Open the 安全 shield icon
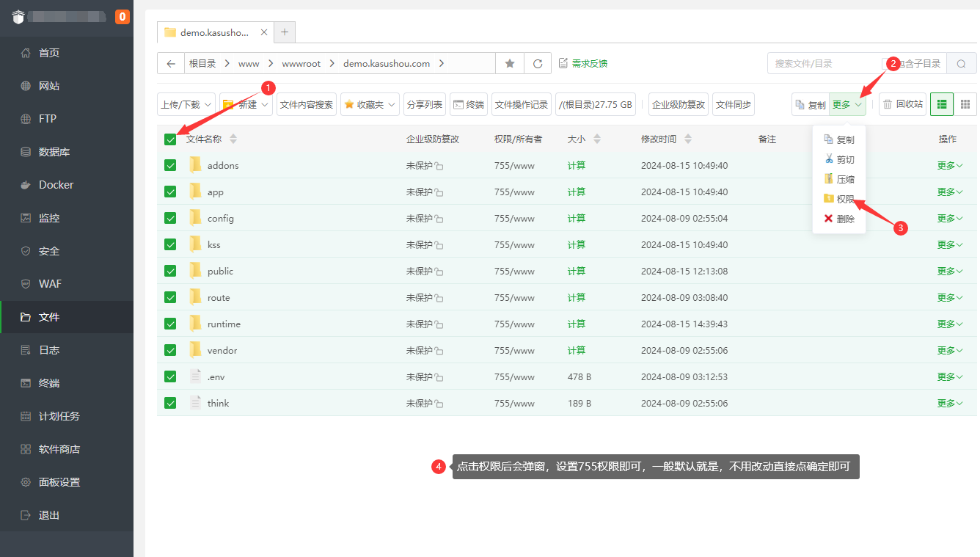This screenshot has height=557, width=980. point(26,251)
